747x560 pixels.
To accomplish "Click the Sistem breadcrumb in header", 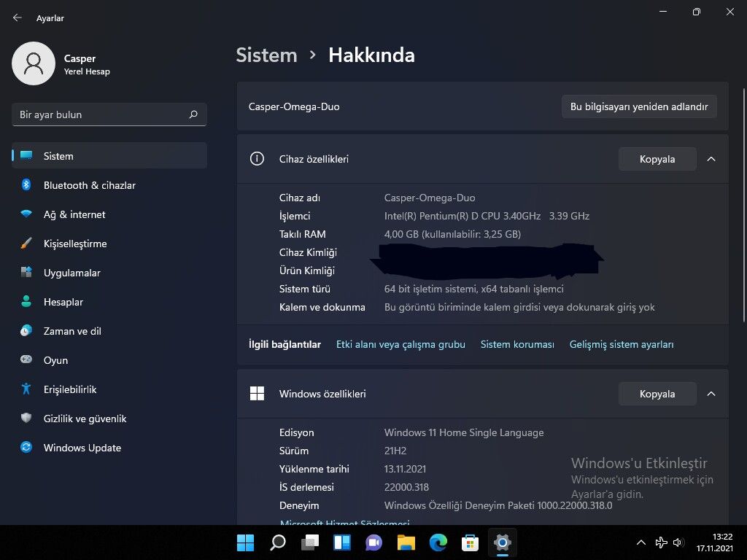I will pyautogui.click(x=266, y=55).
